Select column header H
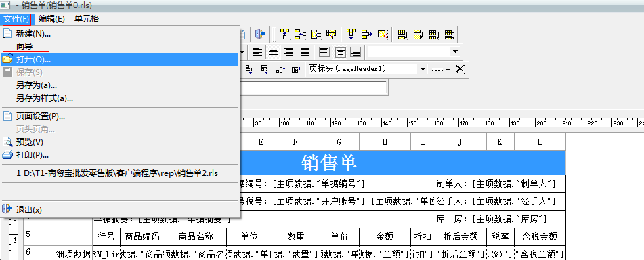 (385, 142)
